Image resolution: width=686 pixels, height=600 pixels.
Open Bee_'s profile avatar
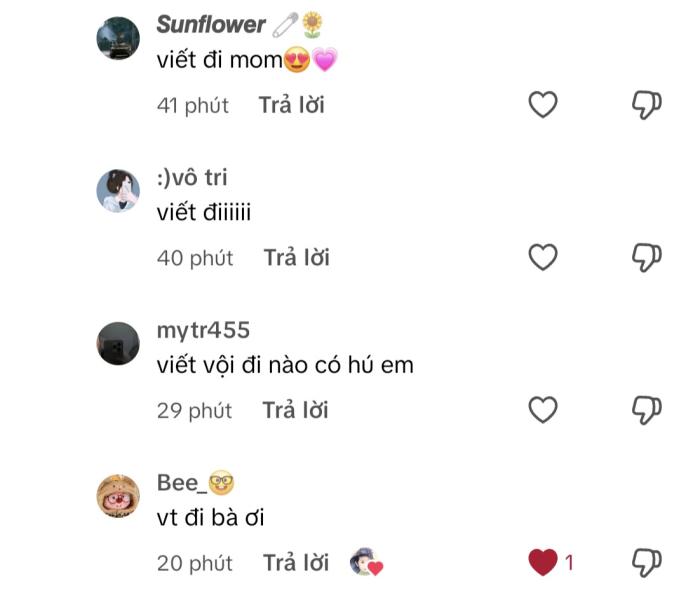click(118, 496)
